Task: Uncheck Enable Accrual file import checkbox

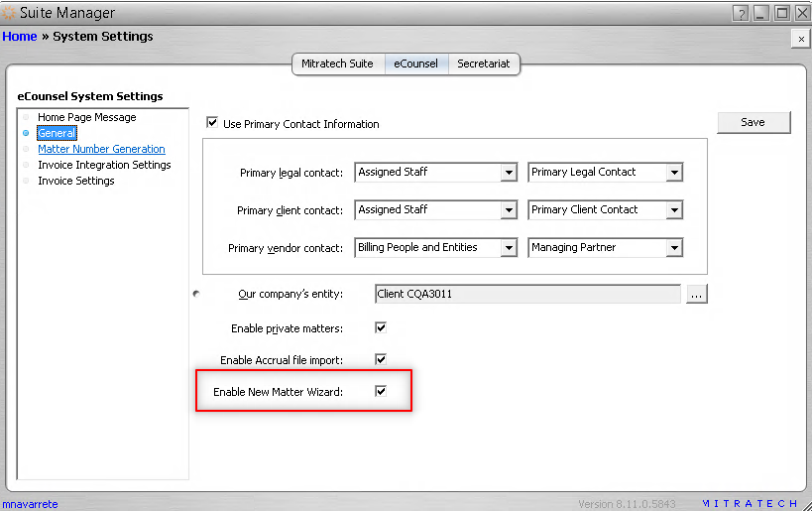Action: (x=381, y=359)
